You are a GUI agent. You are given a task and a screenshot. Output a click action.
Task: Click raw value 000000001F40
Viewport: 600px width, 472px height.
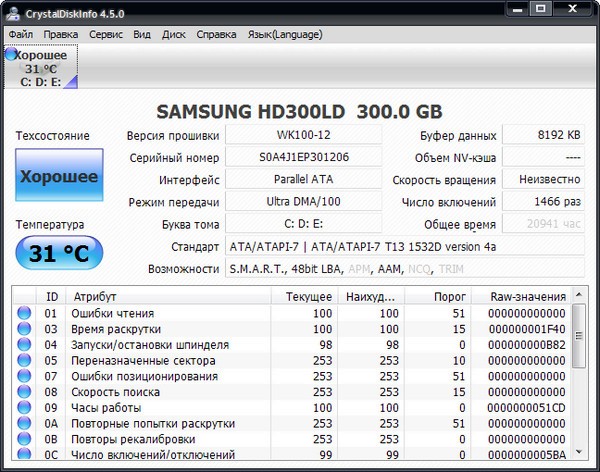[527, 329]
